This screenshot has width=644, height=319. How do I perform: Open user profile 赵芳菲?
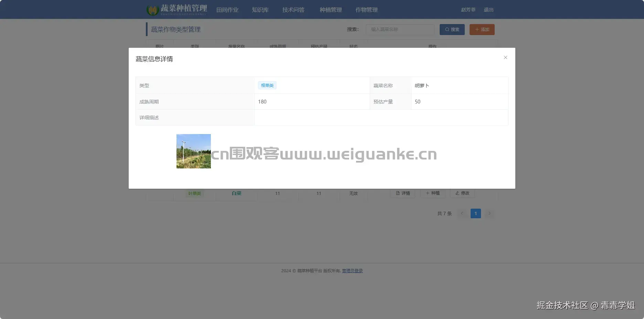tap(468, 10)
